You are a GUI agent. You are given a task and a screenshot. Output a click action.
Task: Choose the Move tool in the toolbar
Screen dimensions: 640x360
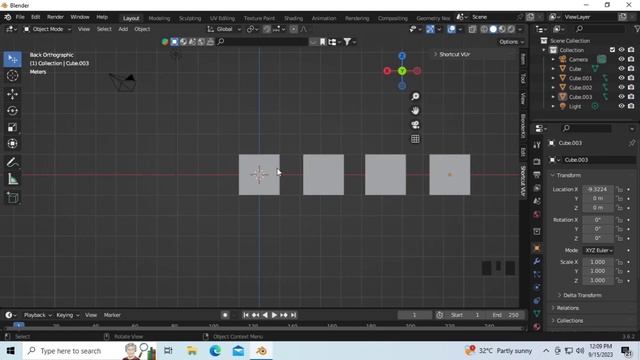pos(12,94)
